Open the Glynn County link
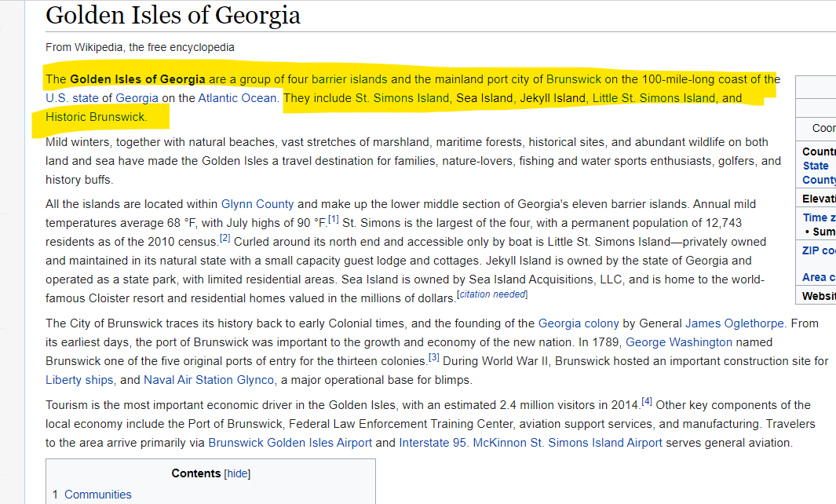The height and width of the screenshot is (504, 836). click(257, 204)
